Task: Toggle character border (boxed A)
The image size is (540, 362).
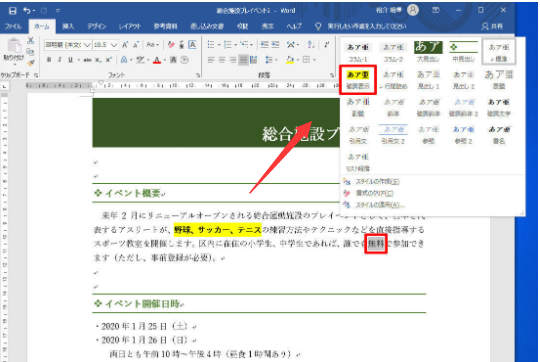Action: [193, 45]
